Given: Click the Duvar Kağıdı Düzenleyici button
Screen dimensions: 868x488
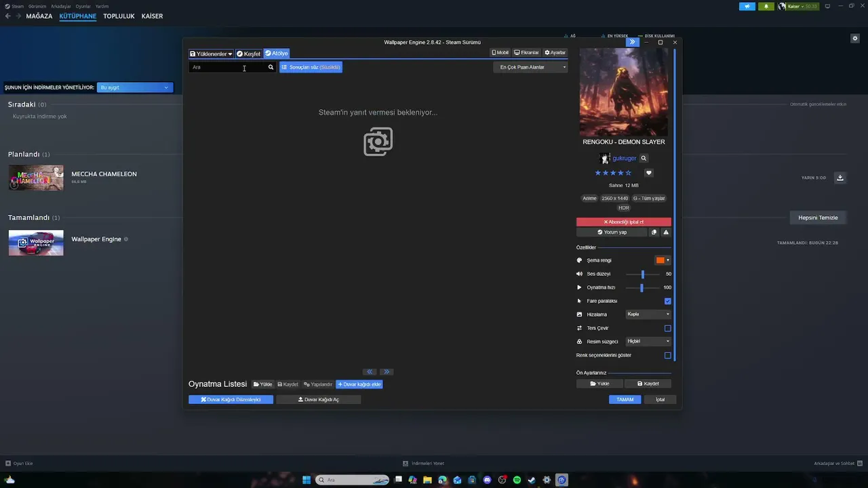Looking at the screenshot, I should [x=231, y=400].
